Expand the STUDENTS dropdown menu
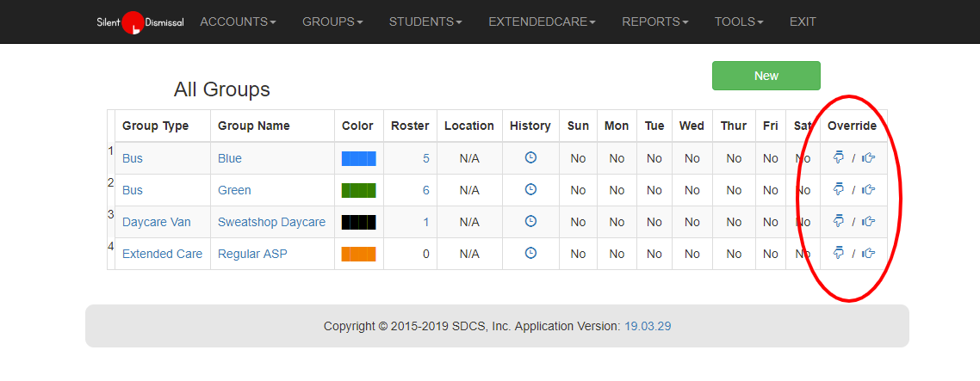980x381 pixels. pos(425,22)
